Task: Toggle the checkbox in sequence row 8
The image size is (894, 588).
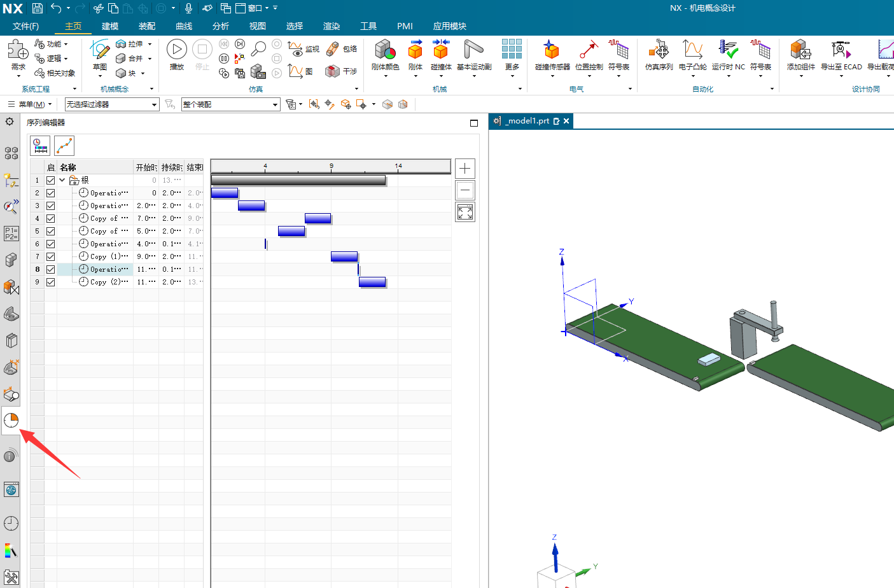Action: tap(50, 269)
